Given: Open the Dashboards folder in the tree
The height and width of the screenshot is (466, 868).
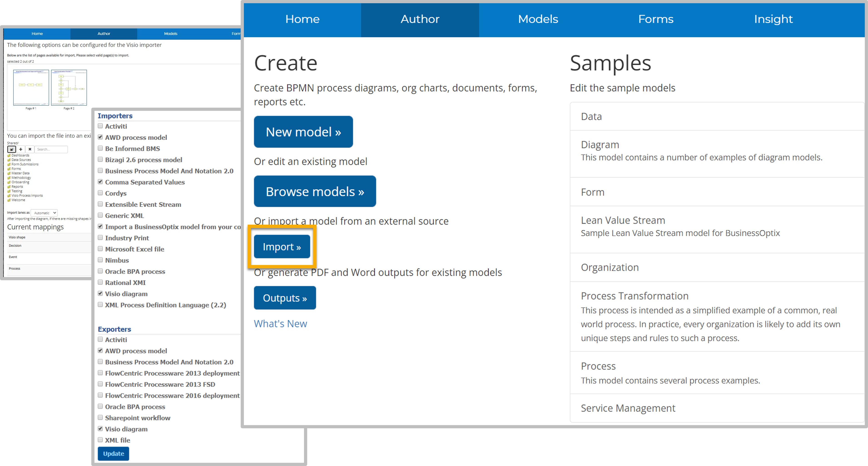Looking at the screenshot, I should pos(20,155).
